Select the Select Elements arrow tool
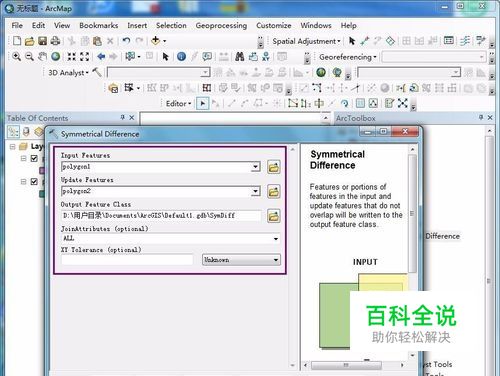This screenshot has width=500, height=376. [165, 56]
